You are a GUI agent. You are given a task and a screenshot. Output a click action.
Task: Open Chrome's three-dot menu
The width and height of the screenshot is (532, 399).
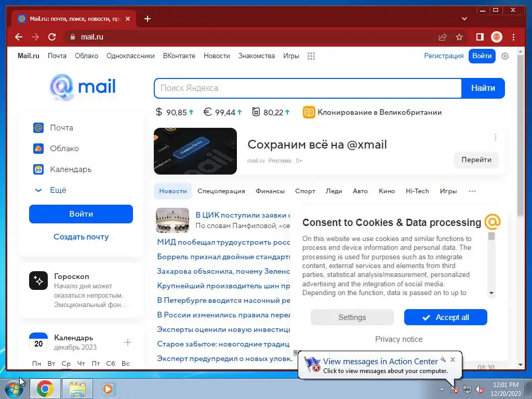(x=513, y=37)
